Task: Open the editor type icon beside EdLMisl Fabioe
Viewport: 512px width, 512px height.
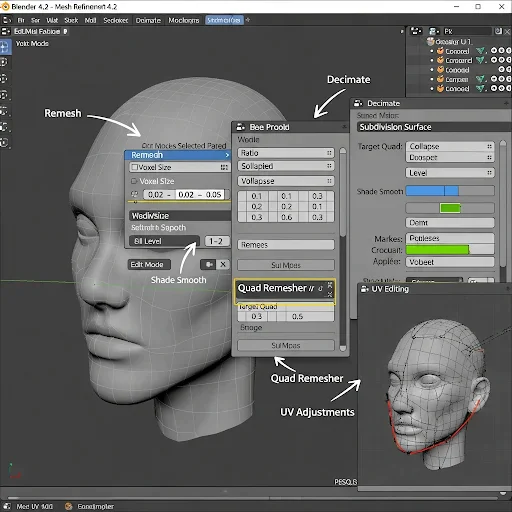Action: [6, 32]
